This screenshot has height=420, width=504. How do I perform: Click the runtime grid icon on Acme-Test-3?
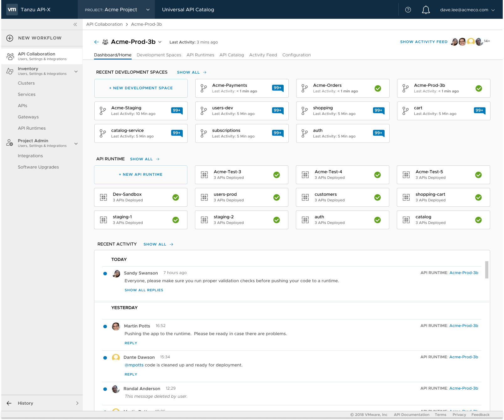pos(204,175)
